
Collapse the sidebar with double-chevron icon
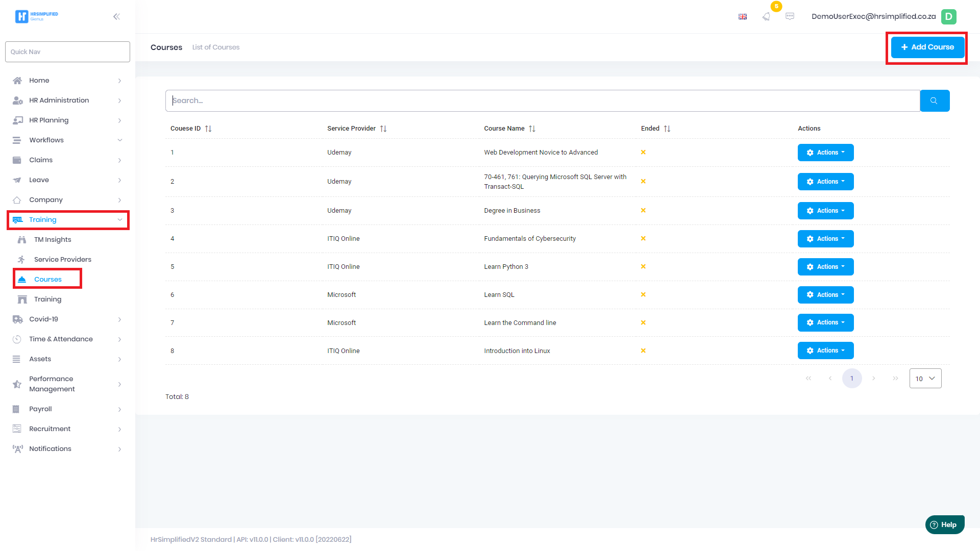tap(116, 16)
